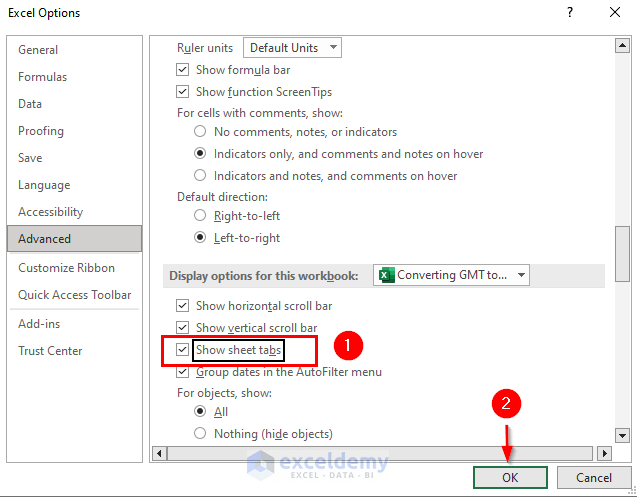The image size is (637, 497).
Task: Uncheck Show sheet tabs checkbox
Action: click(182, 349)
